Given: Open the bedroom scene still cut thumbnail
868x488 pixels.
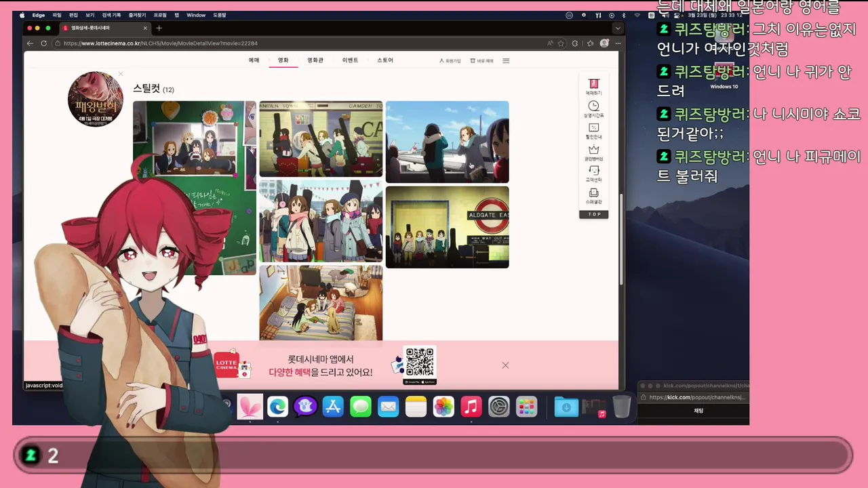Looking at the screenshot, I should [x=321, y=303].
